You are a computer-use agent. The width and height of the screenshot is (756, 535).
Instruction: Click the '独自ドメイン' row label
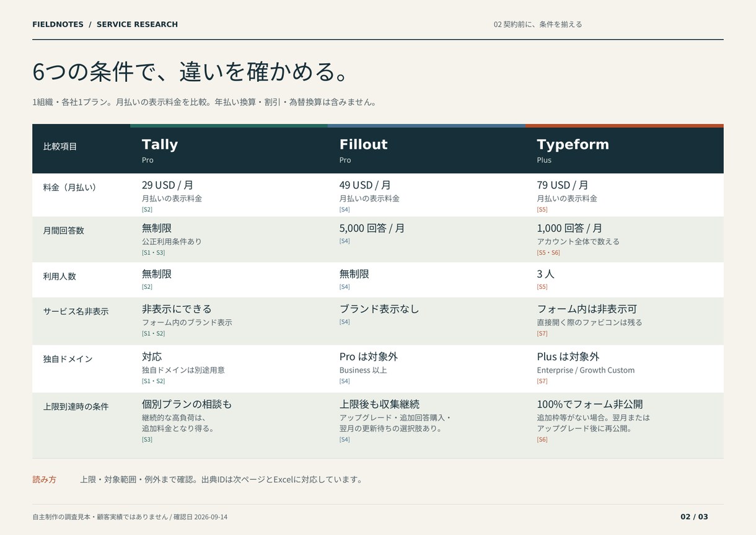point(68,359)
